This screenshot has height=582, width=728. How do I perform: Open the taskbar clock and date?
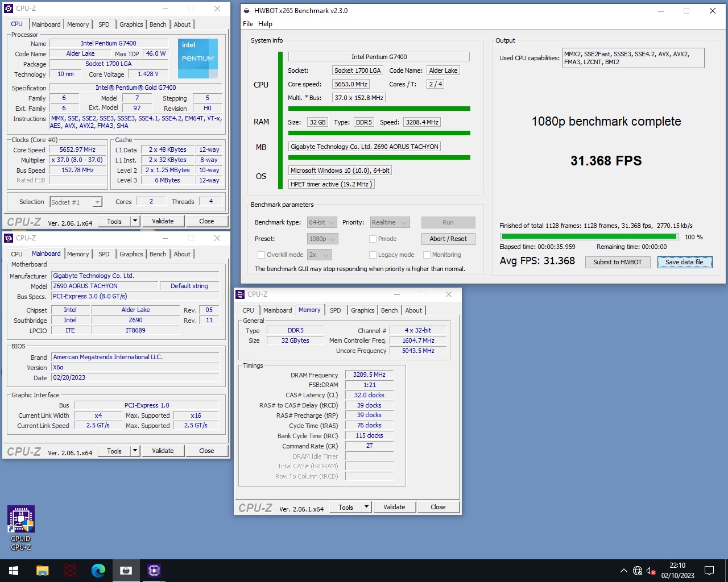point(677,571)
